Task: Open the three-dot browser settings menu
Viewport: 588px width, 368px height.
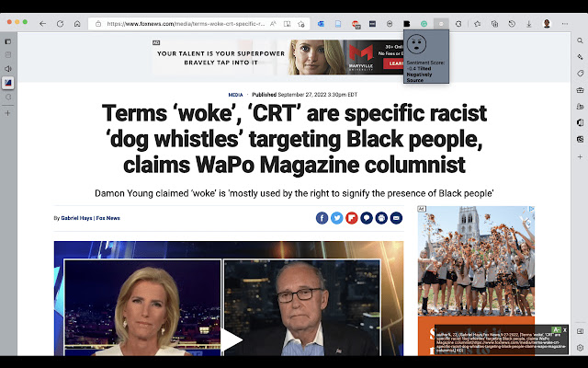Action: pos(565,24)
